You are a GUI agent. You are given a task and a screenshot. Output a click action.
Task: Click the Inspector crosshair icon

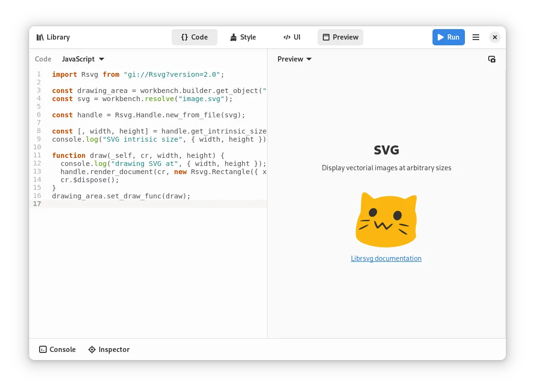pyautogui.click(x=92, y=350)
